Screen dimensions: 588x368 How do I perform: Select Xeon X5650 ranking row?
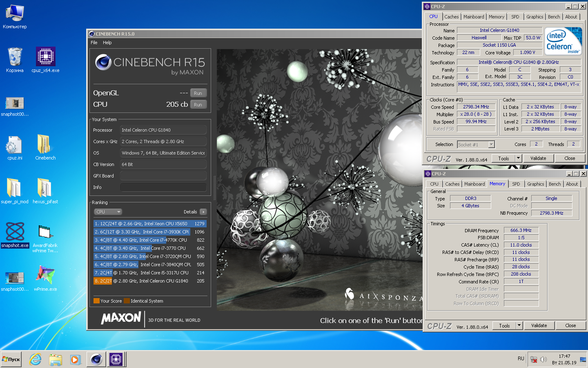150,224
